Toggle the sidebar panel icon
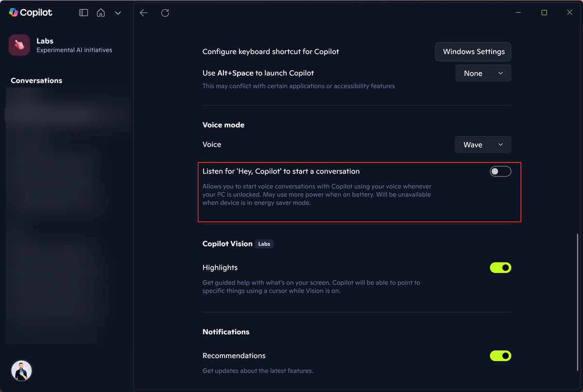Image resolution: width=583 pixels, height=392 pixels. [x=84, y=13]
